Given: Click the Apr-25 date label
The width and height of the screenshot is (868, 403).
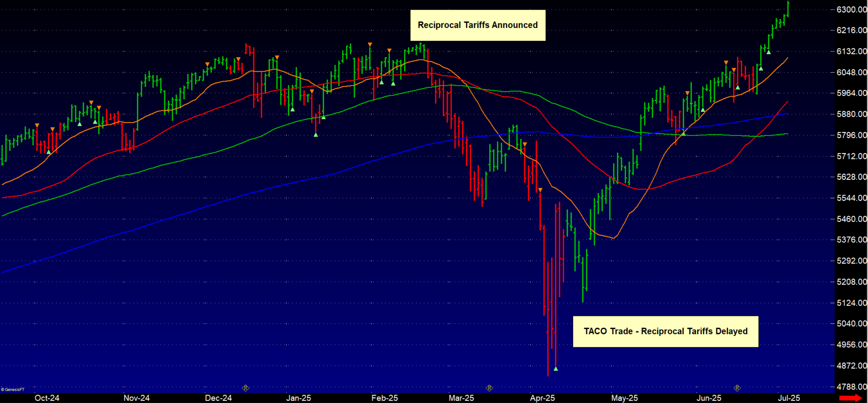Looking at the screenshot, I should pyautogui.click(x=542, y=398).
